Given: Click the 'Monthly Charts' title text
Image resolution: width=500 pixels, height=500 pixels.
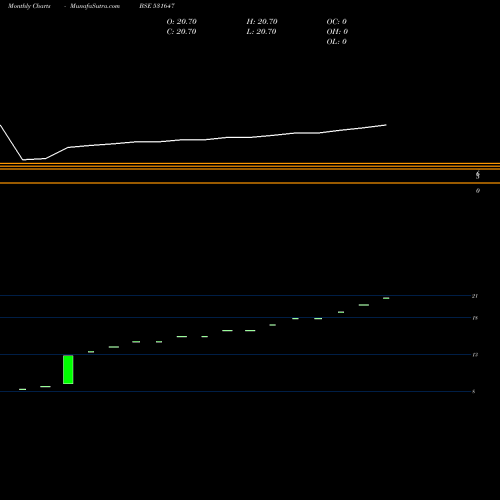Looking at the screenshot, I should pyautogui.click(x=29, y=6).
